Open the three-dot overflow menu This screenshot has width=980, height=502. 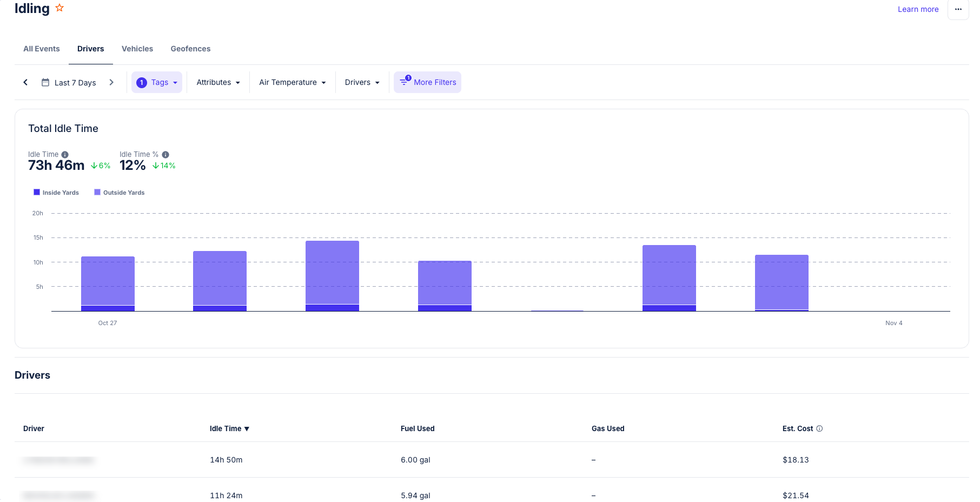click(x=958, y=10)
